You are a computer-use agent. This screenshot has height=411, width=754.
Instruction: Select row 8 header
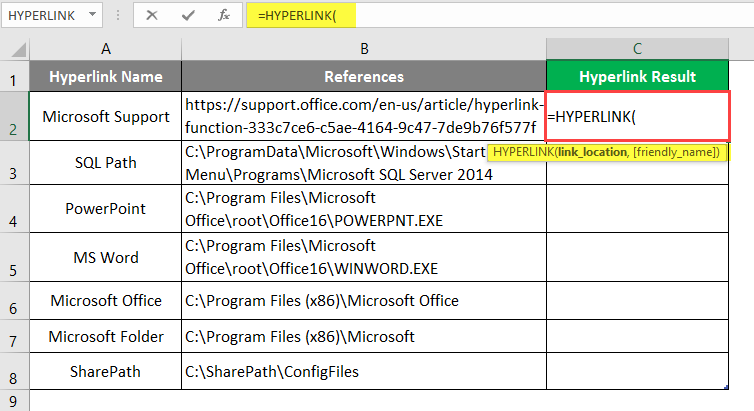point(14,372)
